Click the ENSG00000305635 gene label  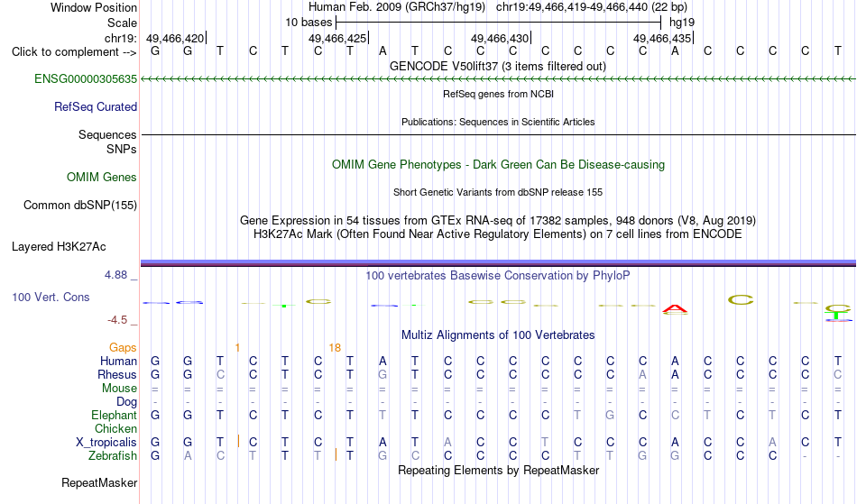(86, 79)
